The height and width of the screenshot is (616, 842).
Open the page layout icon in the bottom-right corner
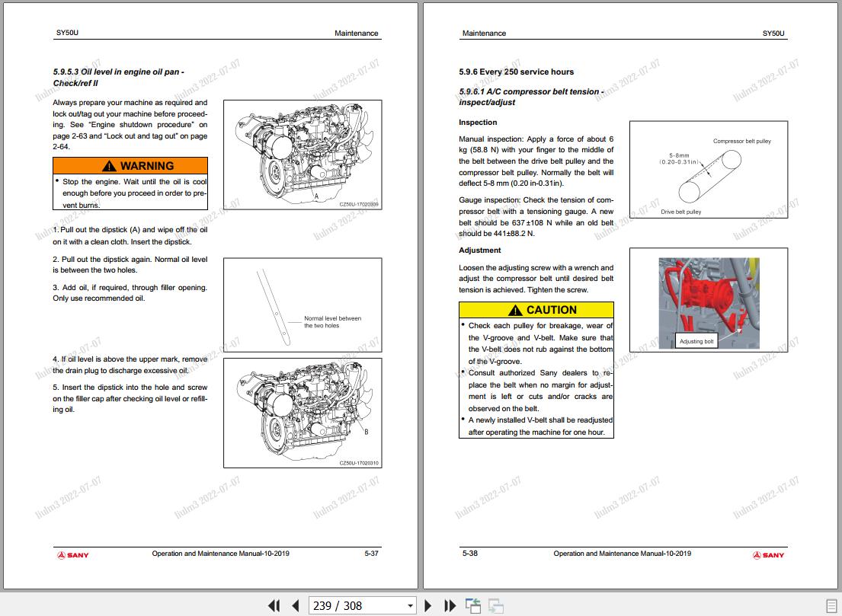click(x=831, y=606)
